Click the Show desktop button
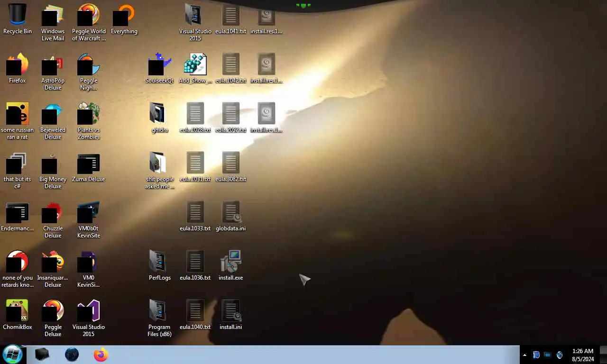This screenshot has height=364, width=607. click(603, 355)
